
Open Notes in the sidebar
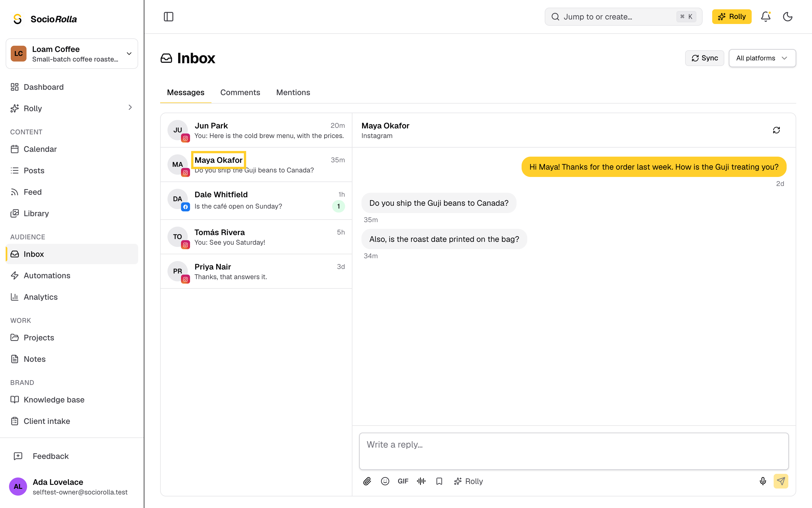[72, 359]
